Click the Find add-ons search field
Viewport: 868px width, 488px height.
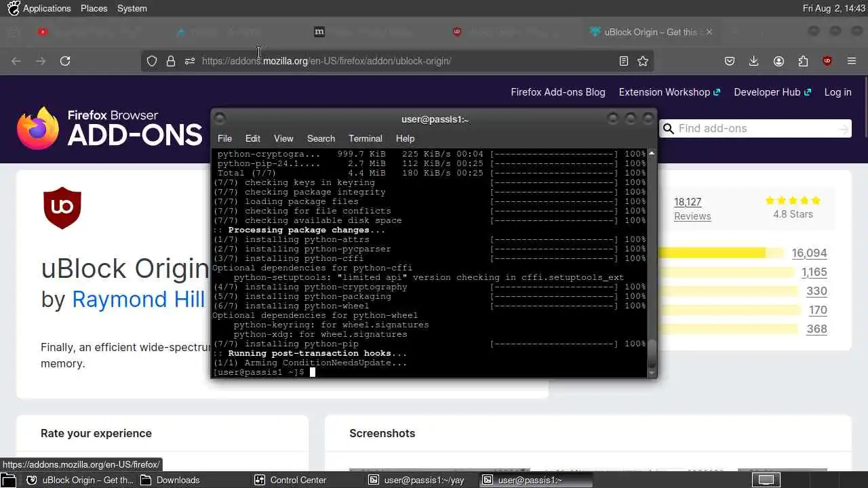(x=756, y=129)
